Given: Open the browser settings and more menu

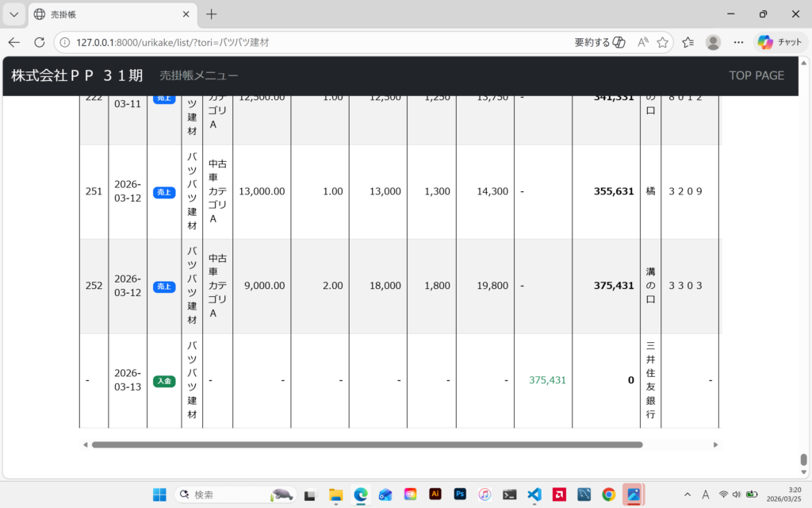Looking at the screenshot, I should coord(738,42).
